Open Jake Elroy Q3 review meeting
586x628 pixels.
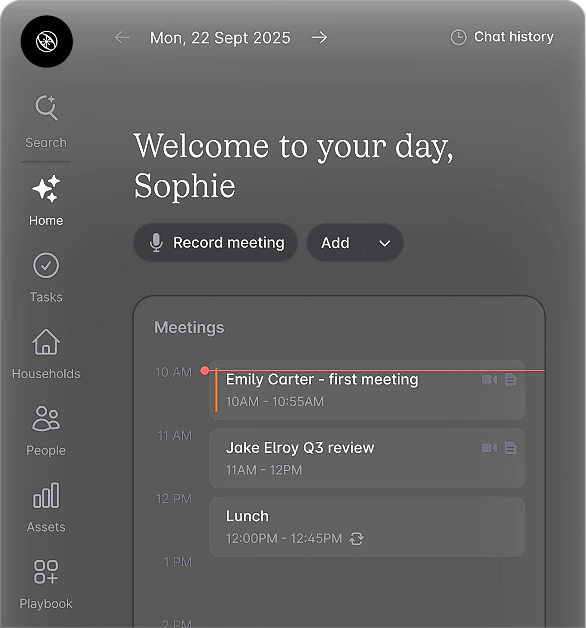367,458
